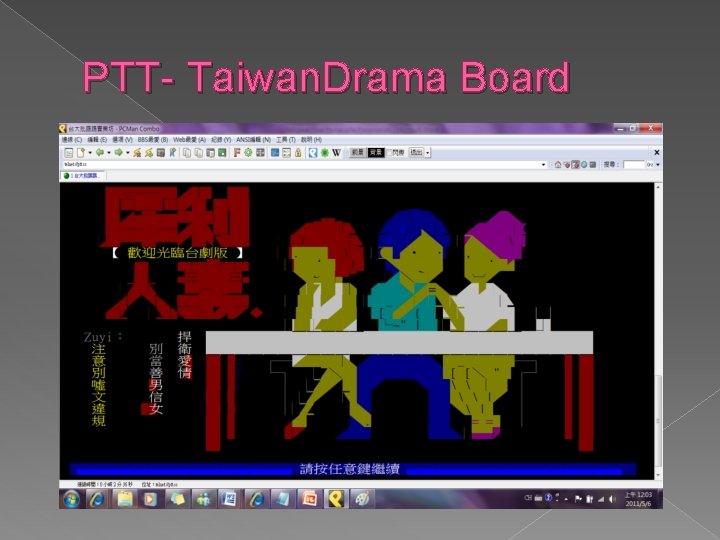Image resolution: width=720 pixels, height=540 pixels.
Task: Click the highlighted red tool icon
Action: (x=575, y=164)
